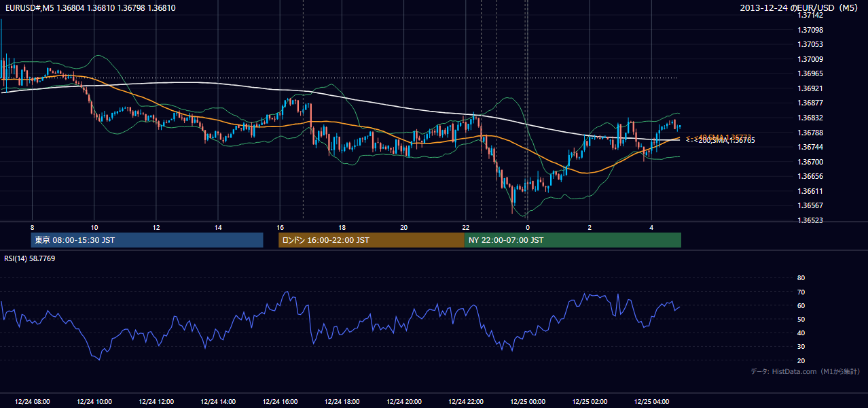Click RSI scale label 70
This screenshot has height=408, width=868.
(x=801, y=292)
